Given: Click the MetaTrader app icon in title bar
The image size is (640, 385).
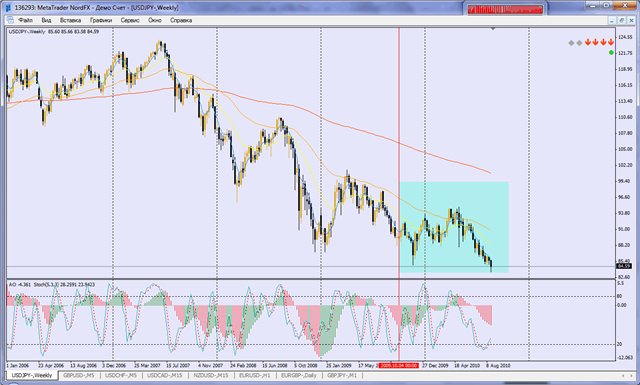Looking at the screenshot, I should (x=8, y=7).
